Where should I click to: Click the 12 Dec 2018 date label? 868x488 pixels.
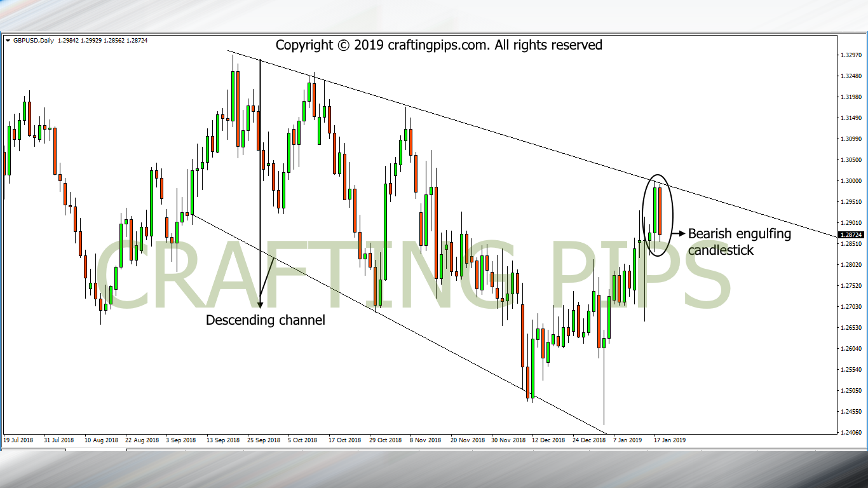548,440
